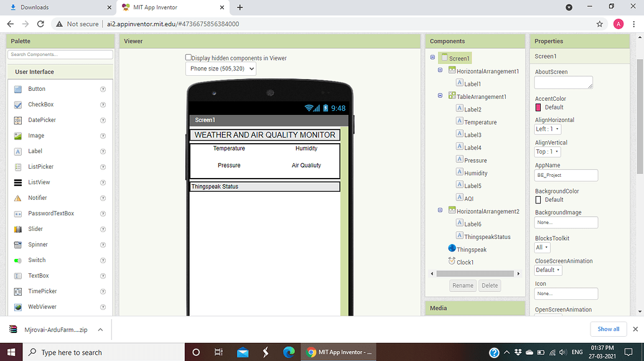Viewport: 644px width, 361px height.
Task: Open the Phone size dropdown
Action: click(x=221, y=68)
